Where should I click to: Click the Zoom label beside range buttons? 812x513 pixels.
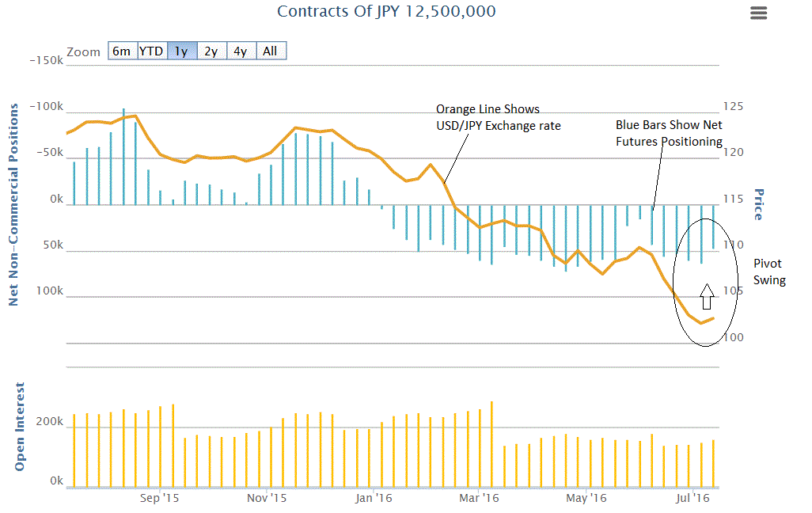tap(84, 52)
